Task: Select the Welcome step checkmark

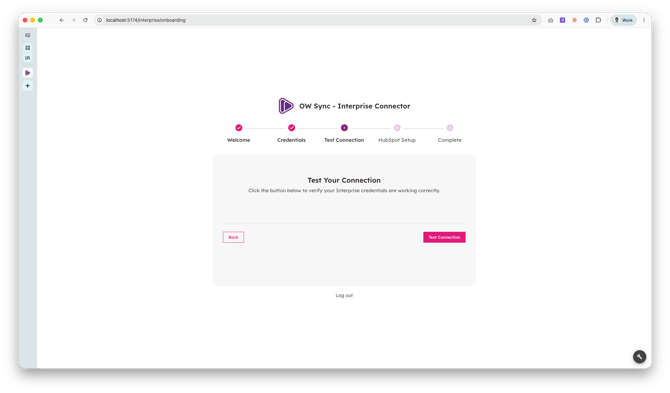Action: point(238,128)
